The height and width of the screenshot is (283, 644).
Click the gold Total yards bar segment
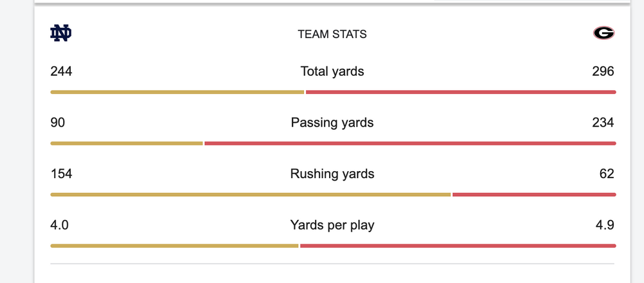pyautogui.click(x=177, y=92)
